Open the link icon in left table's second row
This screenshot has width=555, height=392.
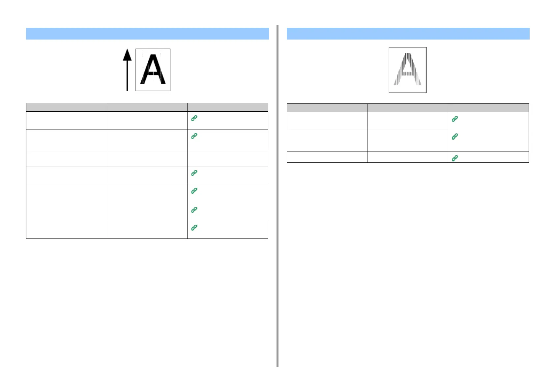(x=194, y=136)
